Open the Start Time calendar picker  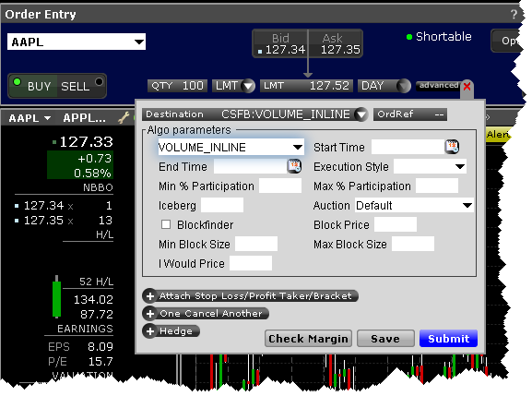coord(452,147)
